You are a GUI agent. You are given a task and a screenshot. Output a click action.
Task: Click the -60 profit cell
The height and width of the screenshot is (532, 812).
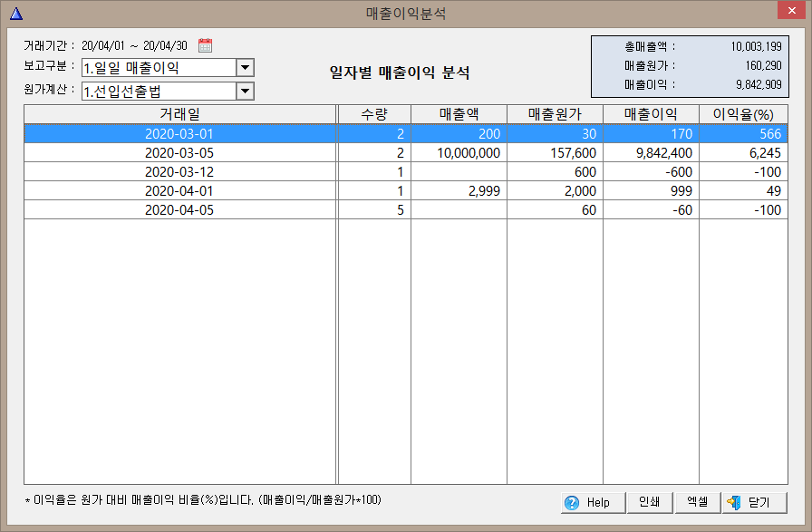[x=651, y=209]
